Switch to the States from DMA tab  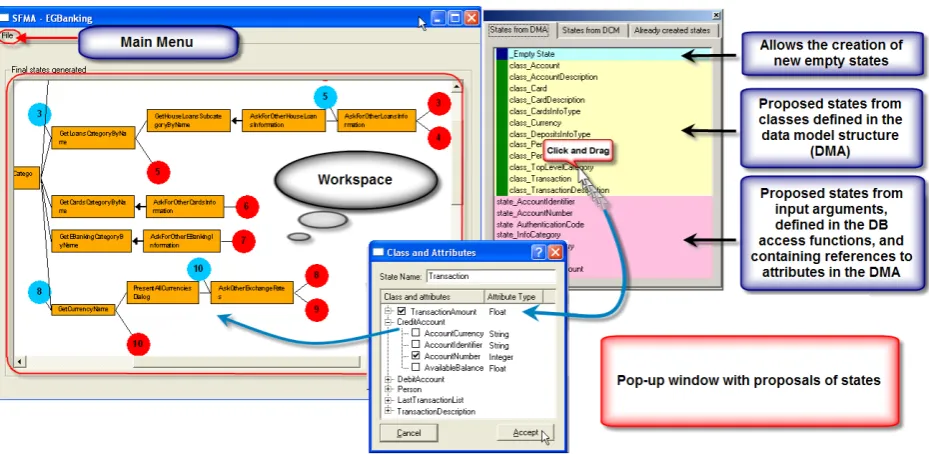pyautogui.click(x=520, y=30)
